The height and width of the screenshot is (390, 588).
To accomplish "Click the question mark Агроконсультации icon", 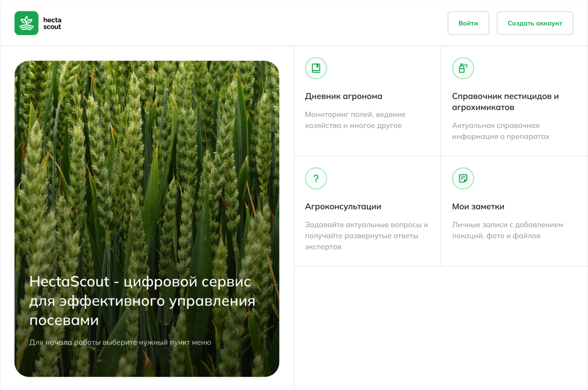I will pos(316,178).
